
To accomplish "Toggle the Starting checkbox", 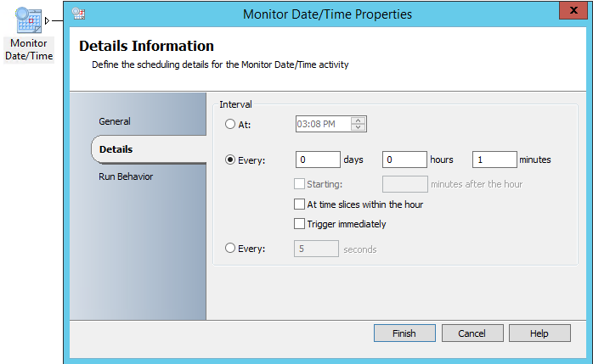I will [299, 184].
